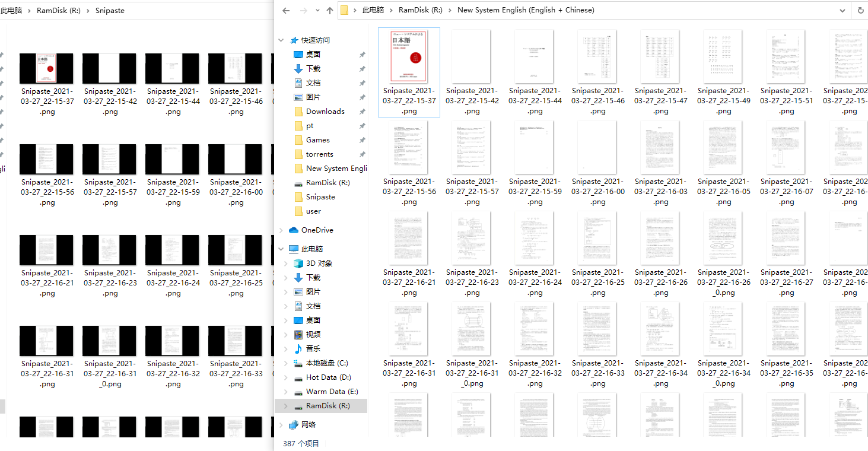
Task: Select the 网络 network icon
Action: (294, 424)
